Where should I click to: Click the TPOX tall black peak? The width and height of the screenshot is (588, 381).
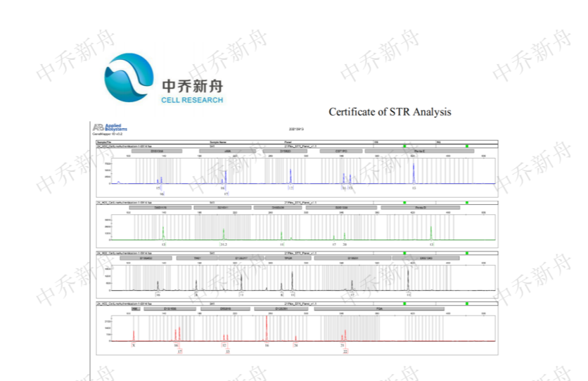293,281
